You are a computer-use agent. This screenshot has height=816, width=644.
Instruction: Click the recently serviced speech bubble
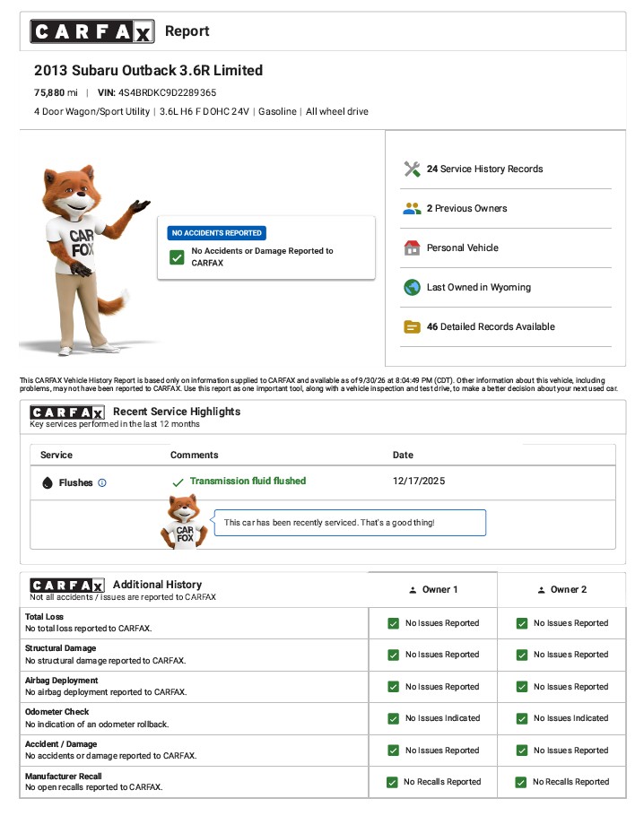point(350,523)
